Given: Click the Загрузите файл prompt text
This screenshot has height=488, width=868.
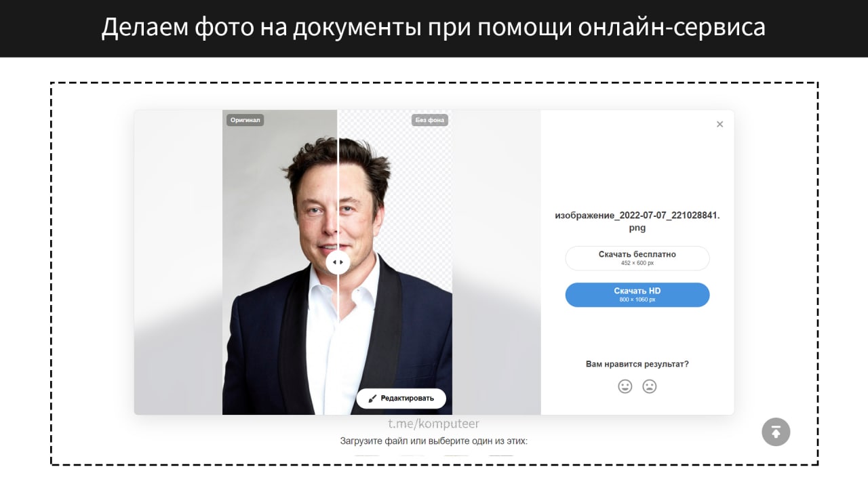Looking at the screenshot, I should (434, 441).
